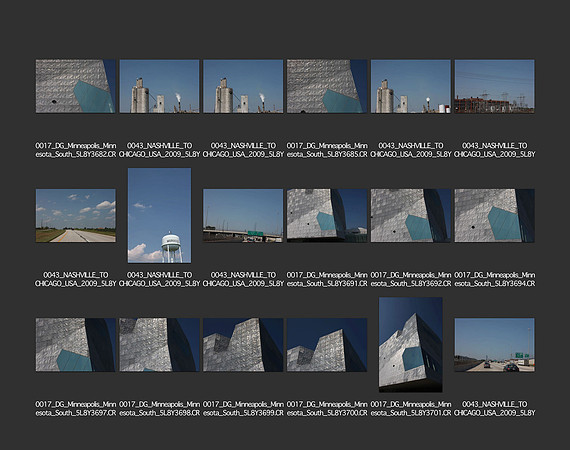
Task: Click NASHVILLE_TO_CHICAGO label under freeway traffic photo
Action: (x=494, y=409)
